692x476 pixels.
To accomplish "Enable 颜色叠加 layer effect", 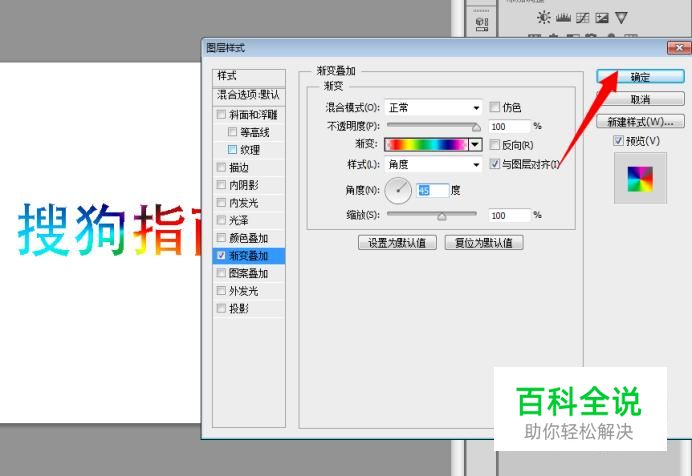I will [x=221, y=238].
